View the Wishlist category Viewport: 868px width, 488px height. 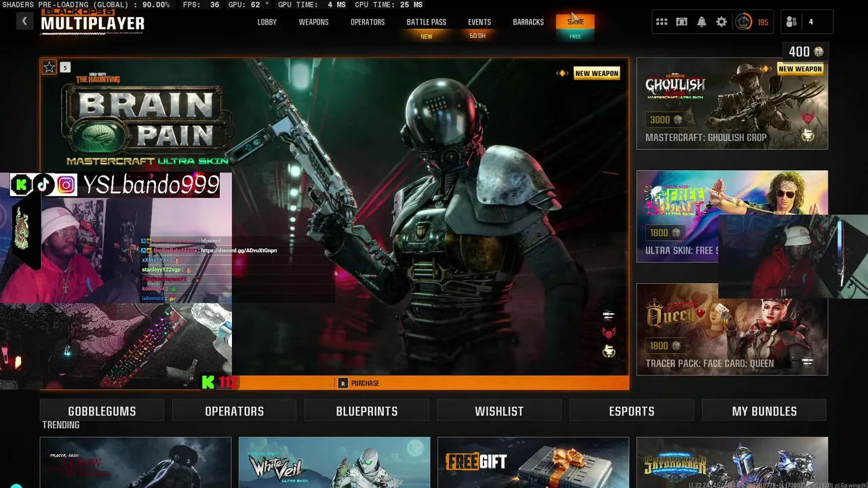coord(499,411)
